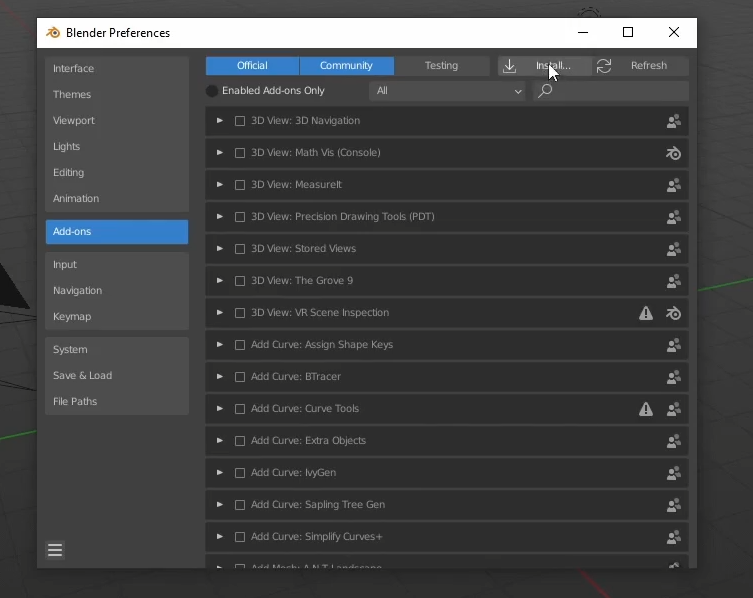Click the download arrow icon beside Install
753x598 pixels.
(510, 66)
